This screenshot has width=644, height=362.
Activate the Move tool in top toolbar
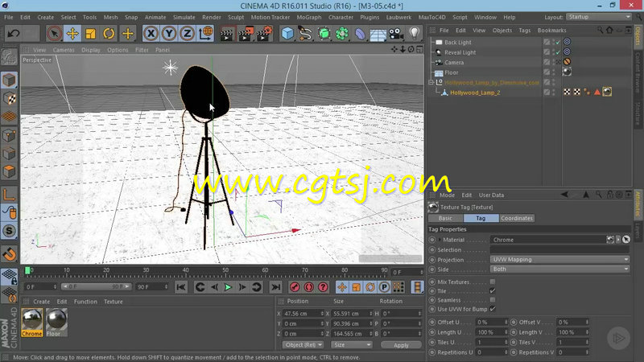pyautogui.click(x=72, y=33)
